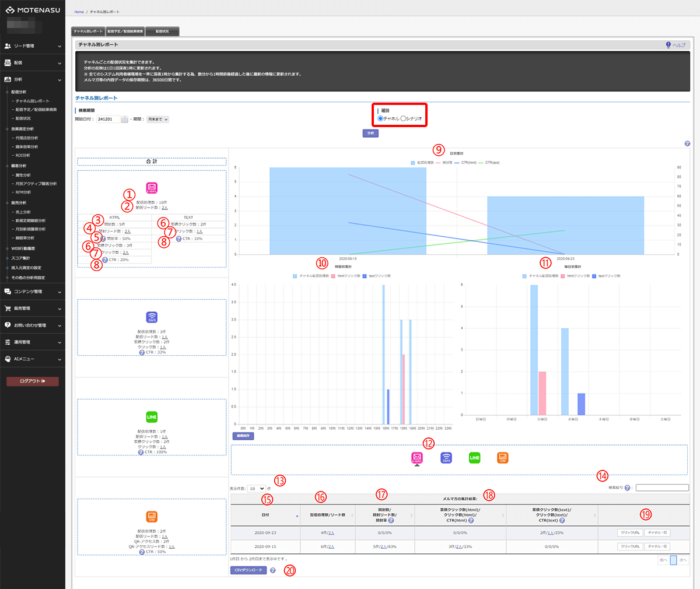Open the 表示件数 dropdown showing 10
Viewport: 700px width, 589px height.
coord(256,489)
